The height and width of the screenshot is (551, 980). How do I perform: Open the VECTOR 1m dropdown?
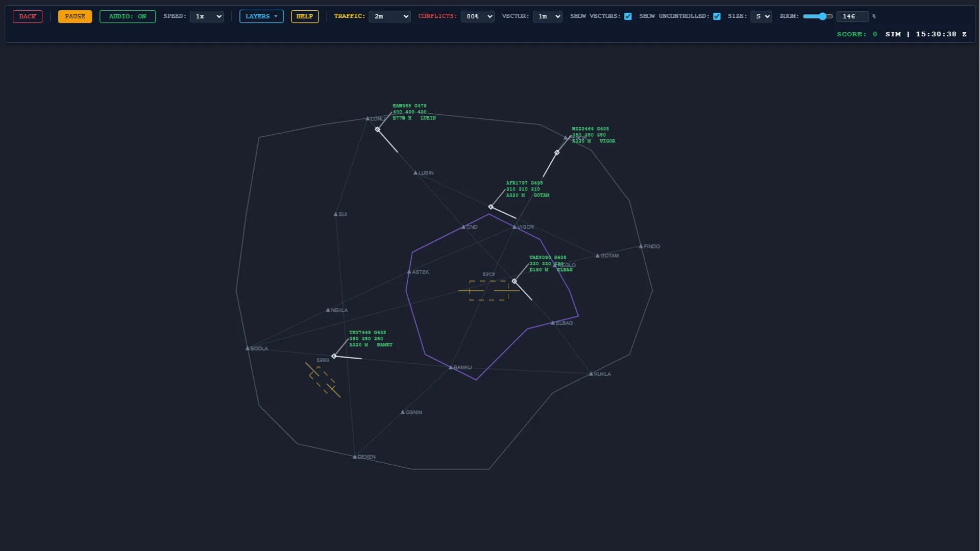(x=547, y=16)
